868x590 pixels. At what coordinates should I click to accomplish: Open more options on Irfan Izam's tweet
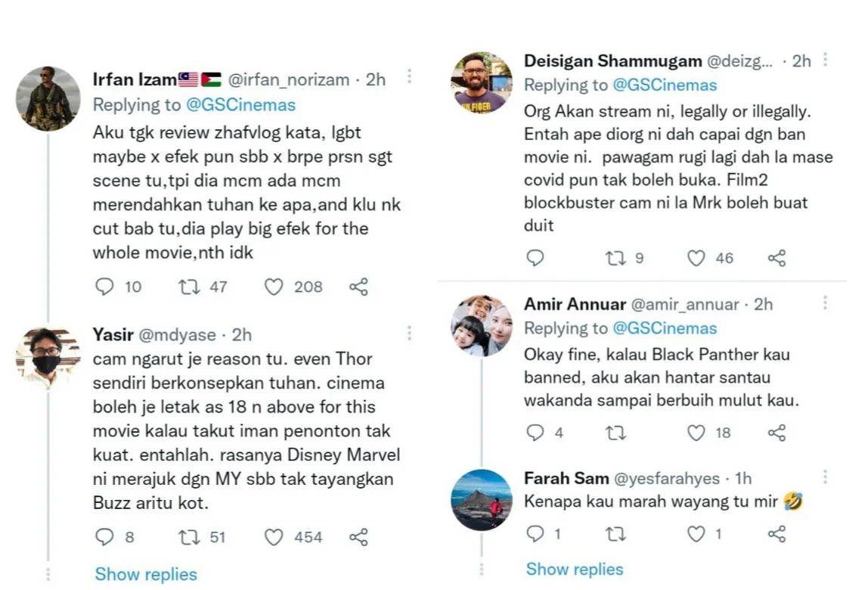pos(409,76)
